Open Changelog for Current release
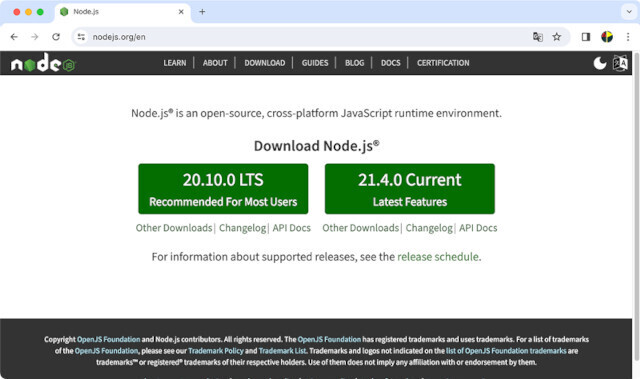The width and height of the screenshot is (640, 379). [x=429, y=228]
